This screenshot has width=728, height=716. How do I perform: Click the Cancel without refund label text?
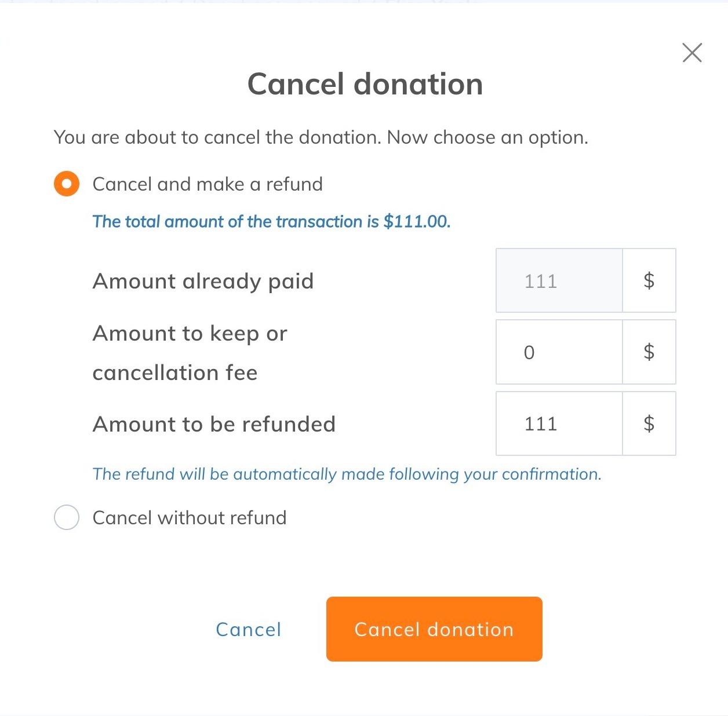188,517
